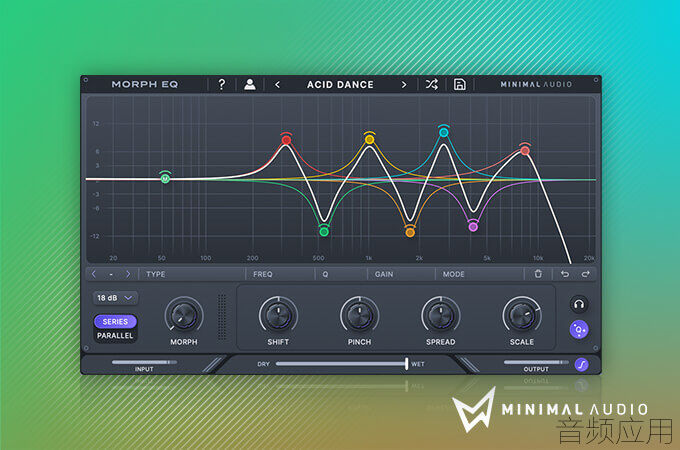Select PARALLEL routing mode
The image size is (680, 450).
[115, 336]
